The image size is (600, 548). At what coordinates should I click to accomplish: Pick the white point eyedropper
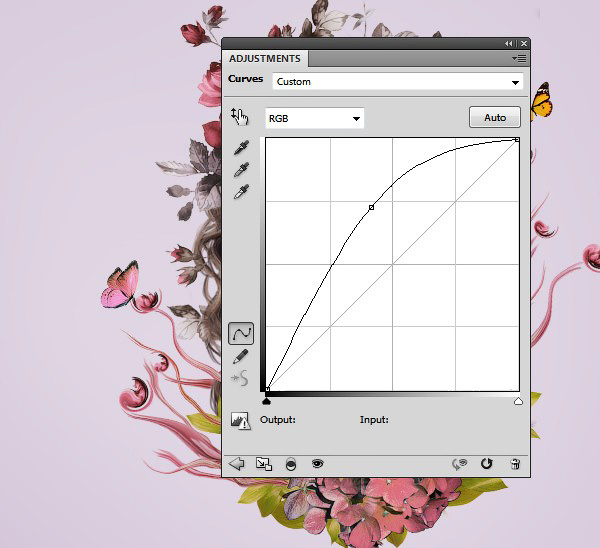(241, 192)
